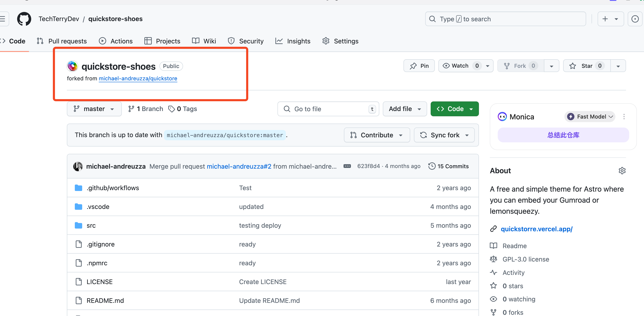View the 0 Tags list
Image resolution: width=644 pixels, height=316 pixels.
183,109
